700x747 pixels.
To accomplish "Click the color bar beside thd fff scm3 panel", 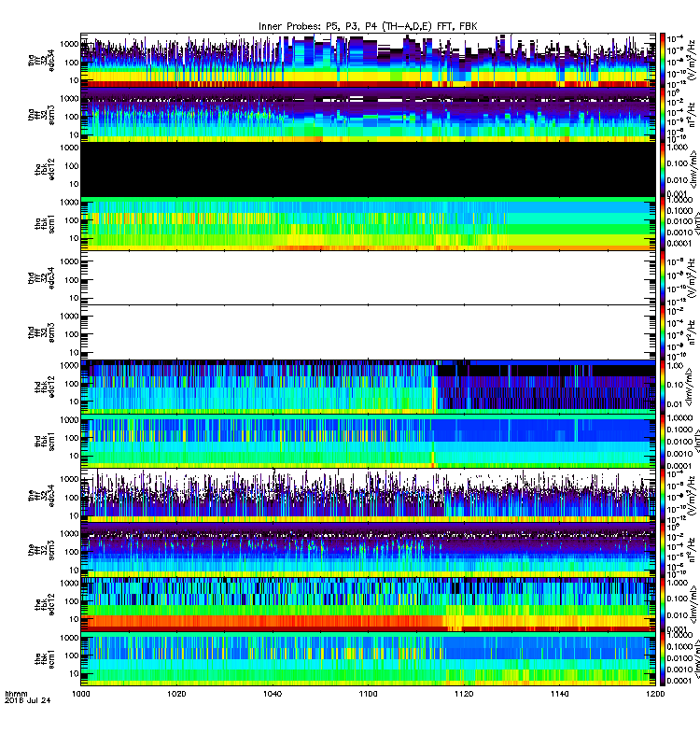I will point(663,332).
